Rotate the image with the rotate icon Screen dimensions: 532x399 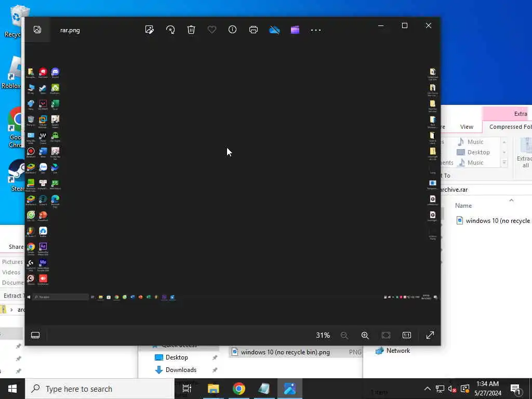coord(170,30)
